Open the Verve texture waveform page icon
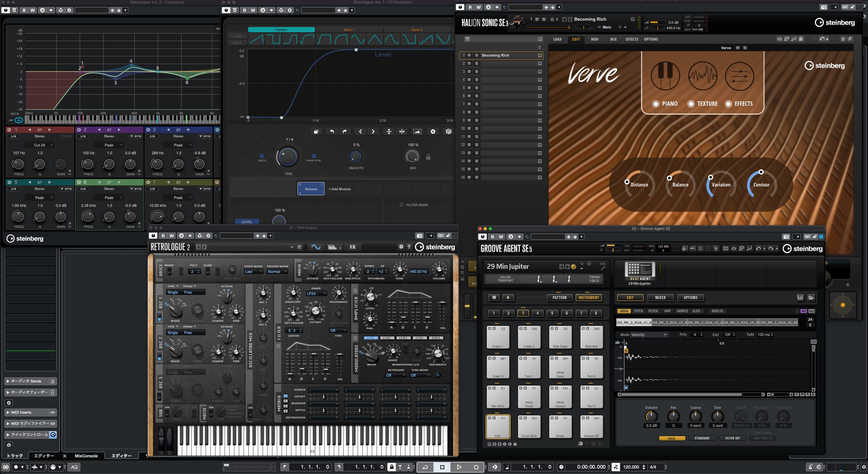 click(x=702, y=76)
